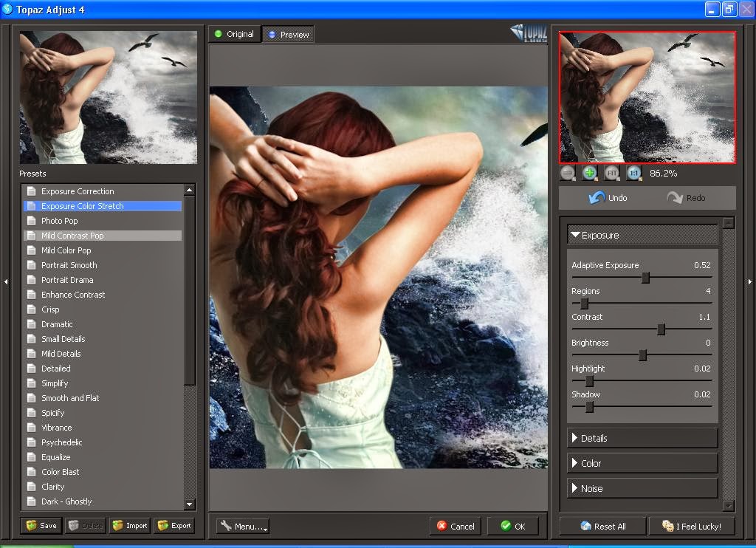This screenshot has height=548, width=756.
Task: Import a preset file
Action: point(129,526)
